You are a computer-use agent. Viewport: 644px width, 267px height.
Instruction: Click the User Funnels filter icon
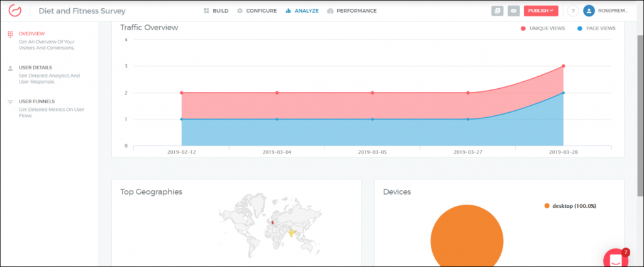tap(10, 102)
